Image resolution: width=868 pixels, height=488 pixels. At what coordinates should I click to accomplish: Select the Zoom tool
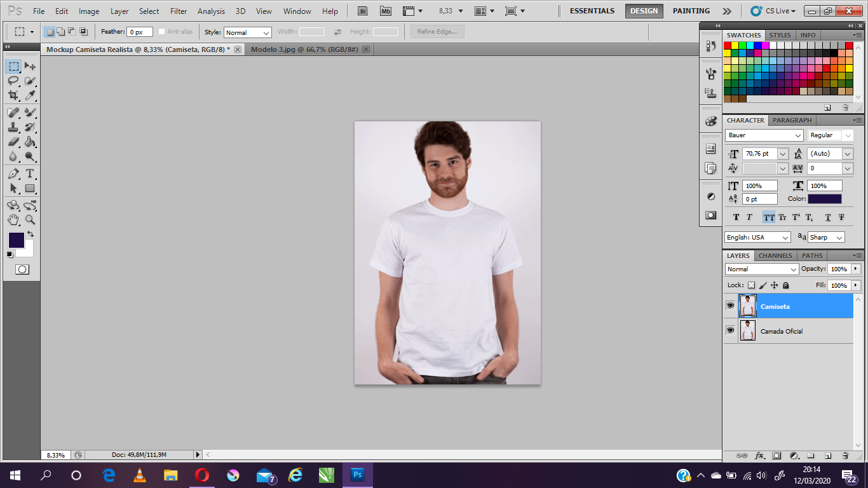tap(30, 220)
